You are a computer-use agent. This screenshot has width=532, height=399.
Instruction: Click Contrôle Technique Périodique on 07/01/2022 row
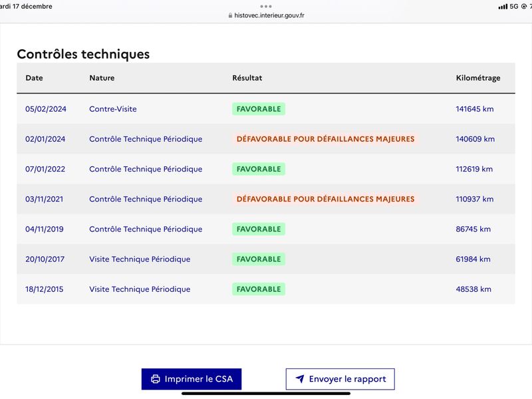pos(146,169)
